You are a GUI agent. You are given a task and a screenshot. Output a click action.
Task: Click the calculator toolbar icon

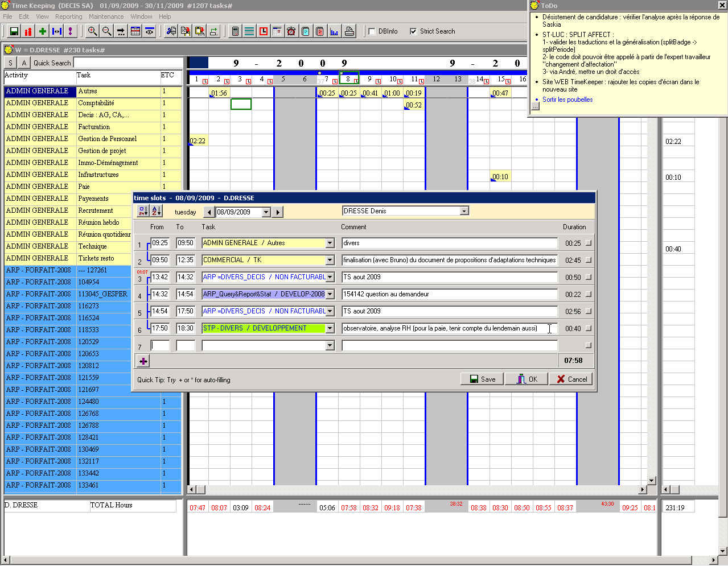[x=235, y=31]
